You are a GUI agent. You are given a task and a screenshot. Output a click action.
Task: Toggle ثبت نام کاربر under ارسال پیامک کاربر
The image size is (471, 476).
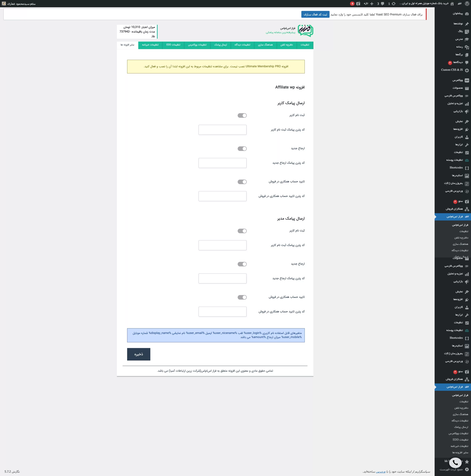click(x=242, y=115)
